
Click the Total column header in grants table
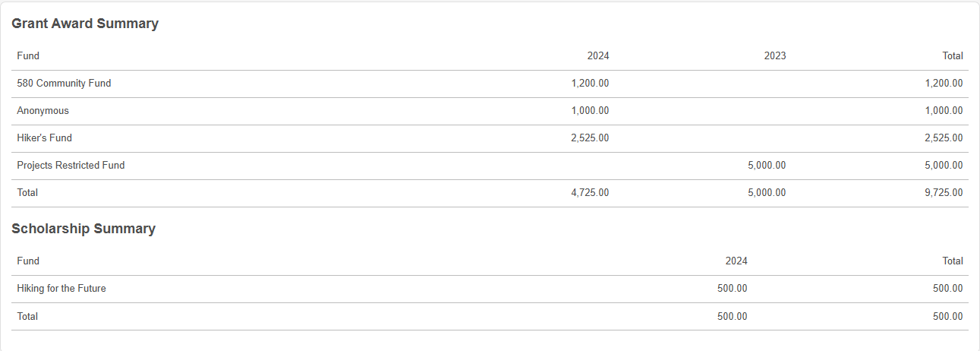[953, 56]
